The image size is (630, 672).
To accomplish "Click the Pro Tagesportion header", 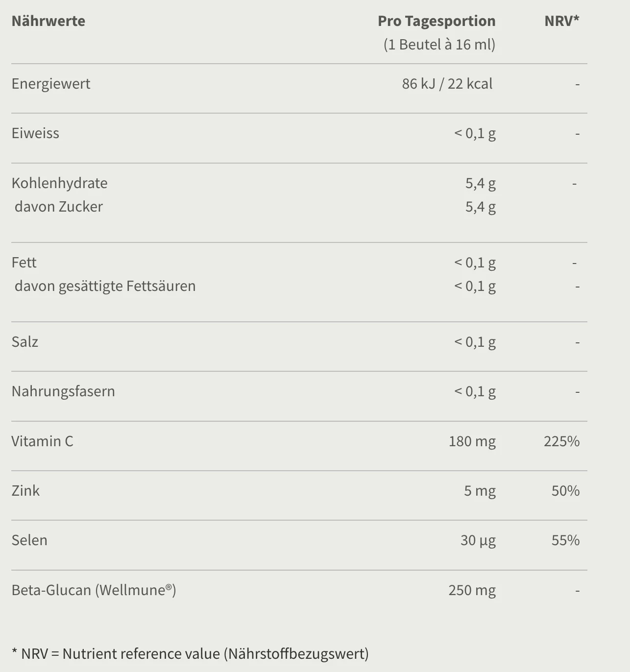I will coord(436,21).
